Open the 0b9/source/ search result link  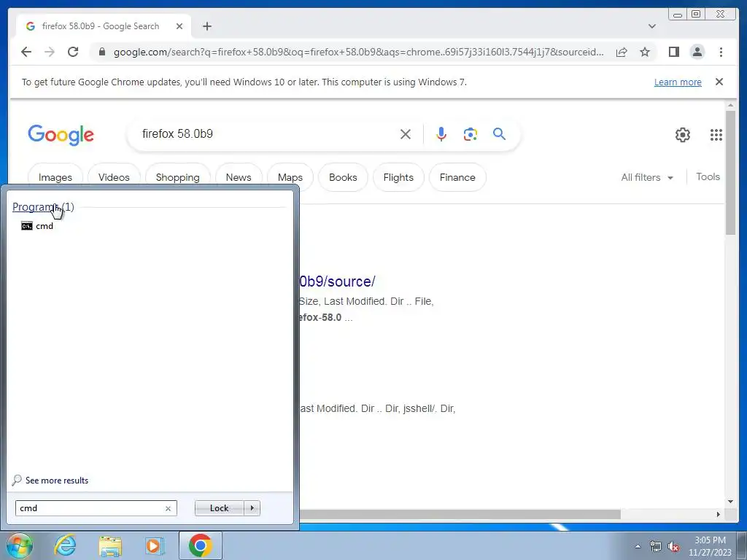point(337,281)
